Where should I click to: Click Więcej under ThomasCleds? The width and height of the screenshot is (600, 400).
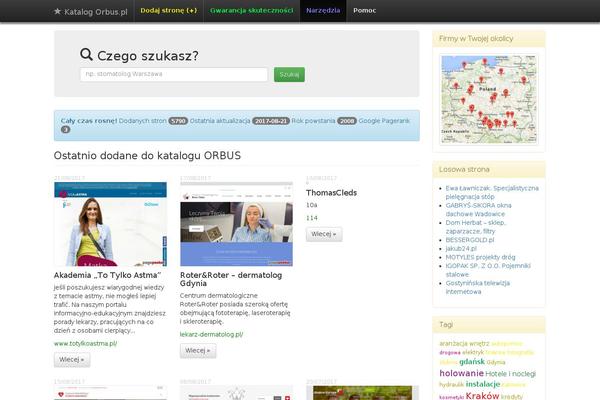(324, 234)
